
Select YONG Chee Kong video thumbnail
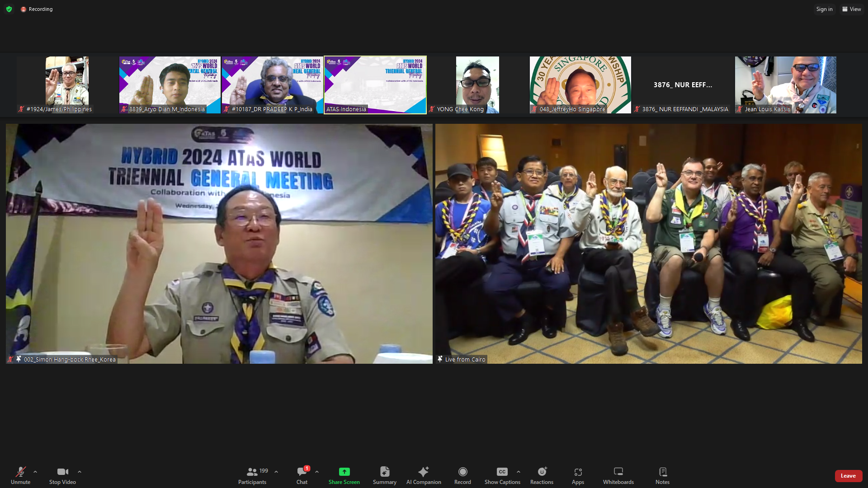click(477, 85)
